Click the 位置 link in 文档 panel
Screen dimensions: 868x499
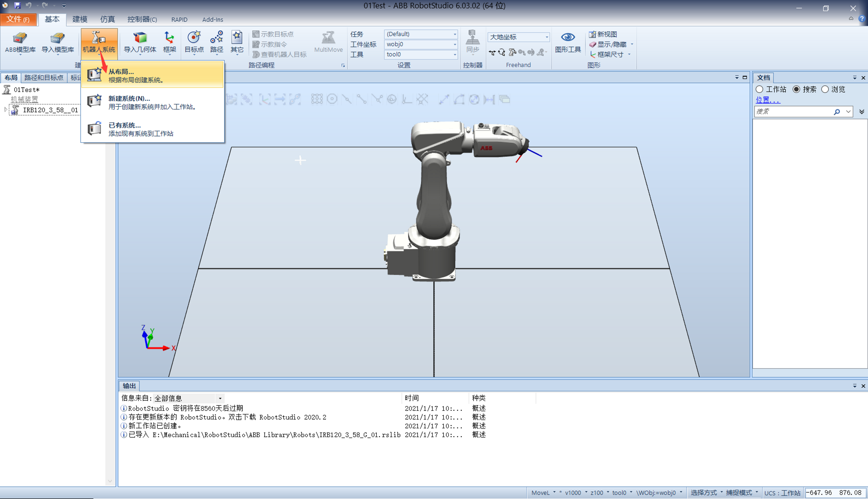(x=767, y=100)
